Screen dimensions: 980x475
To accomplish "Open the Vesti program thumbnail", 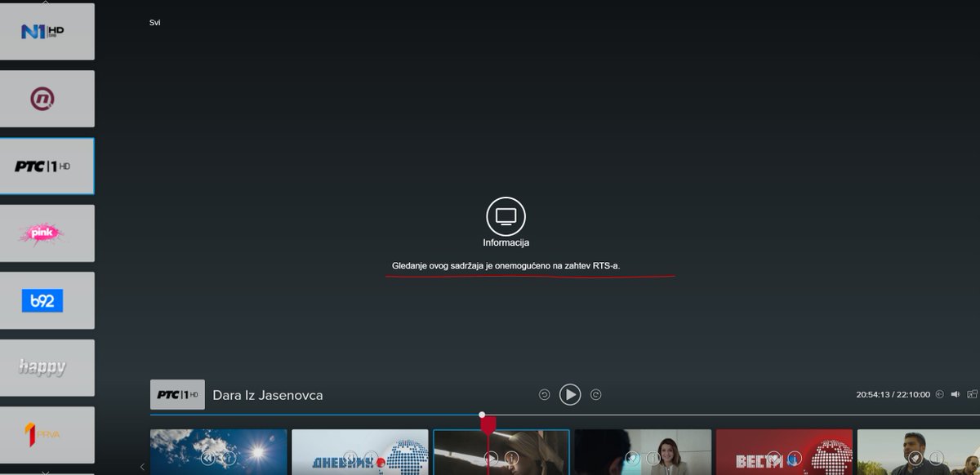I will (x=784, y=452).
